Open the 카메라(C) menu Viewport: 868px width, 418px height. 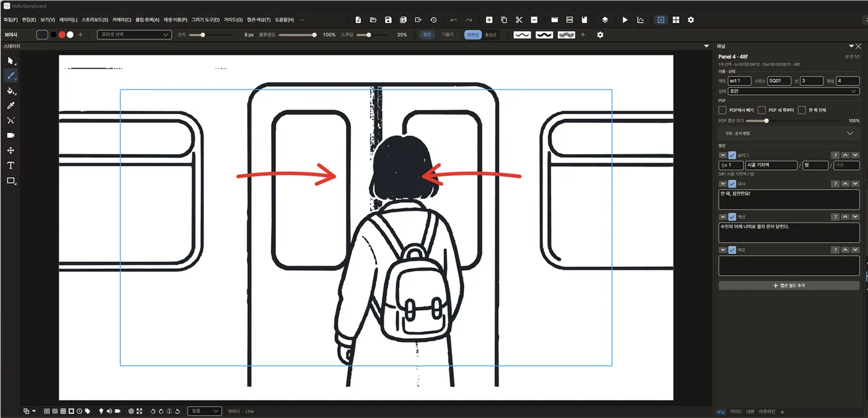pos(122,20)
